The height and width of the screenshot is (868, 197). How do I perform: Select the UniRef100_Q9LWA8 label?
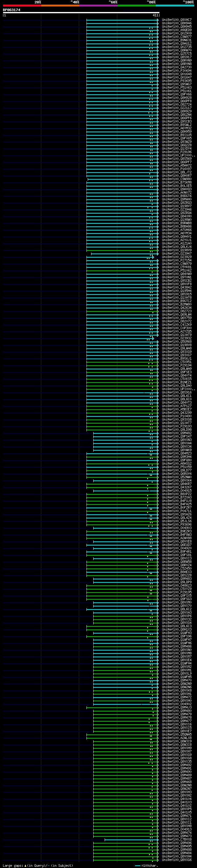pyautogui.click(x=177, y=349)
